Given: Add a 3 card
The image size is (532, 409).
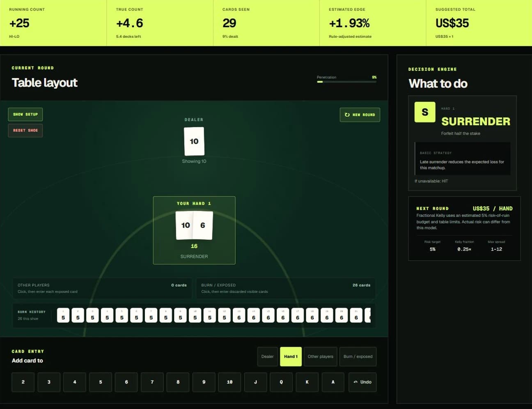Looking at the screenshot, I should (x=49, y=382).
